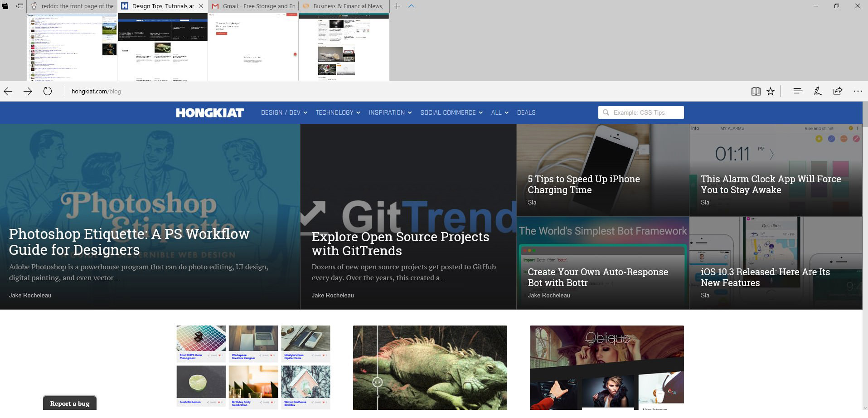Image resolution: width=868 pixels, height=418 pixels.
Task: Open Explore Open Source Projects with GitTrends
Action: [x=400, y=243]
